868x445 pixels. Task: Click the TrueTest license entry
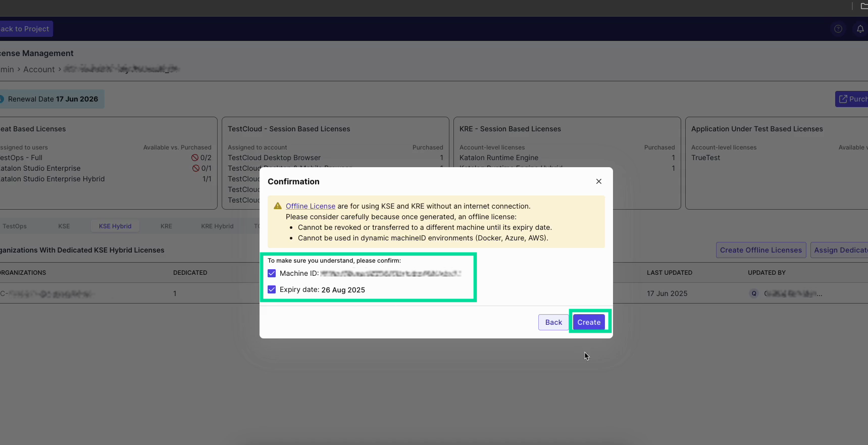pyautogui.click(x=705, y=158)
